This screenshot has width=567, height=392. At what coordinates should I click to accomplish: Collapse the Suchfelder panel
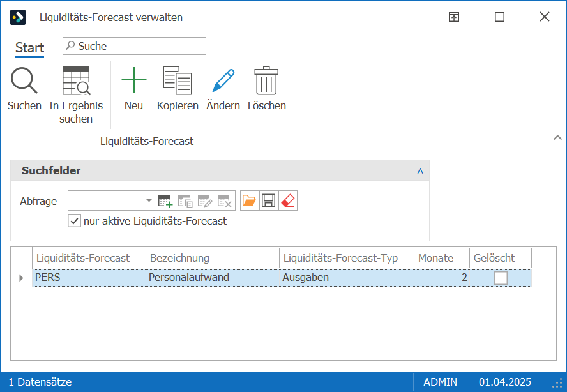(420, 170)
